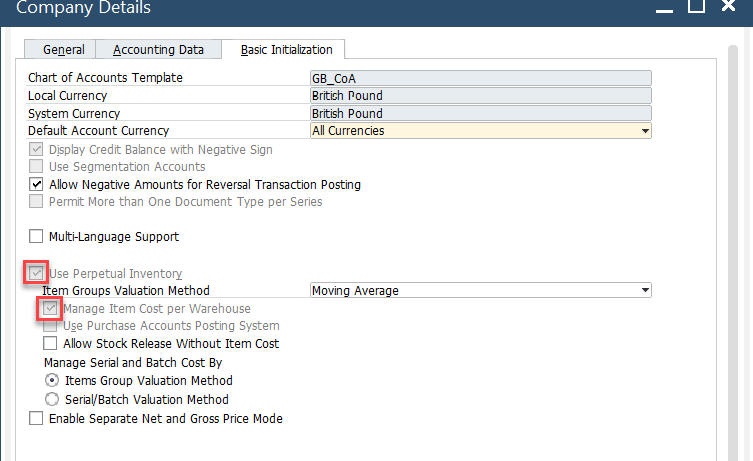Minimize the Company Details window

(x=663, y=8)
